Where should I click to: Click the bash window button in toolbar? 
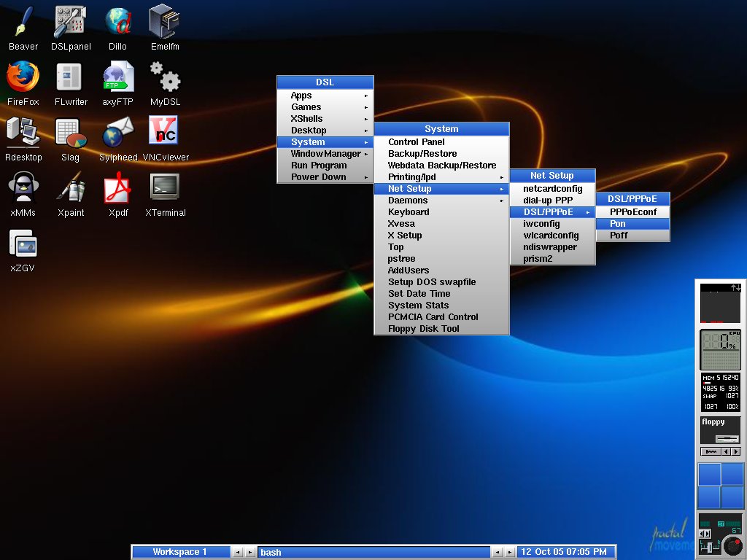click(374, 552)
